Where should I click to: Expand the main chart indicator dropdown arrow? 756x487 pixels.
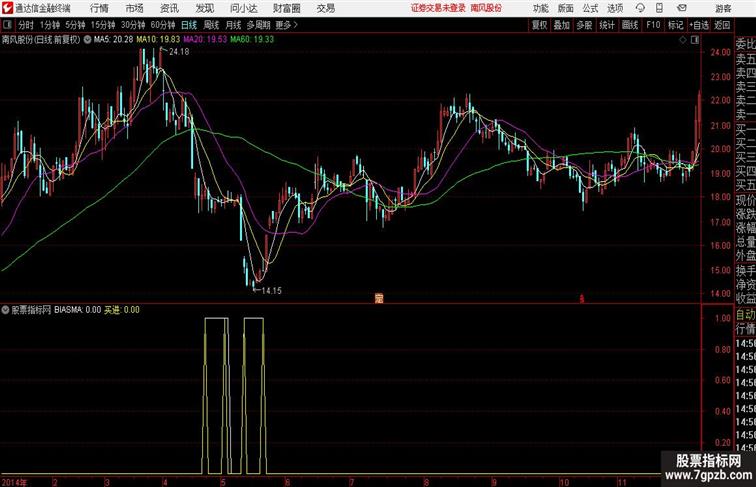[x=87, y=40]
